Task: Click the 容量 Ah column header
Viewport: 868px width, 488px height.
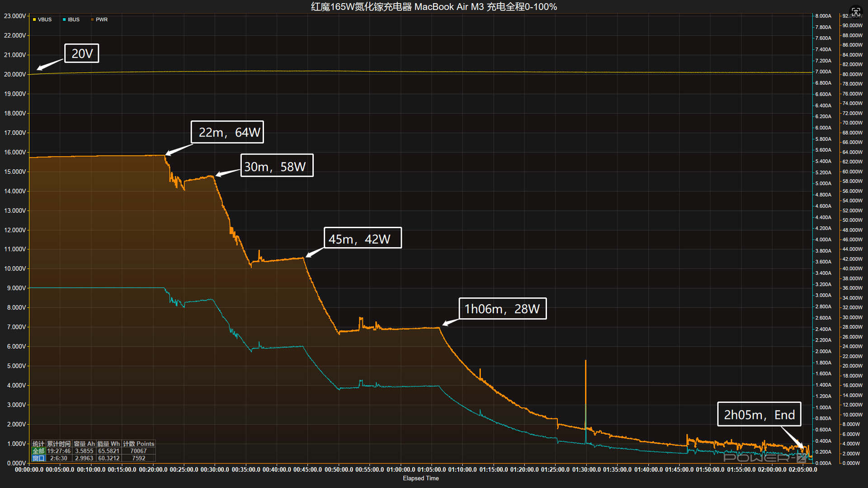Action: tap(84, 444)
